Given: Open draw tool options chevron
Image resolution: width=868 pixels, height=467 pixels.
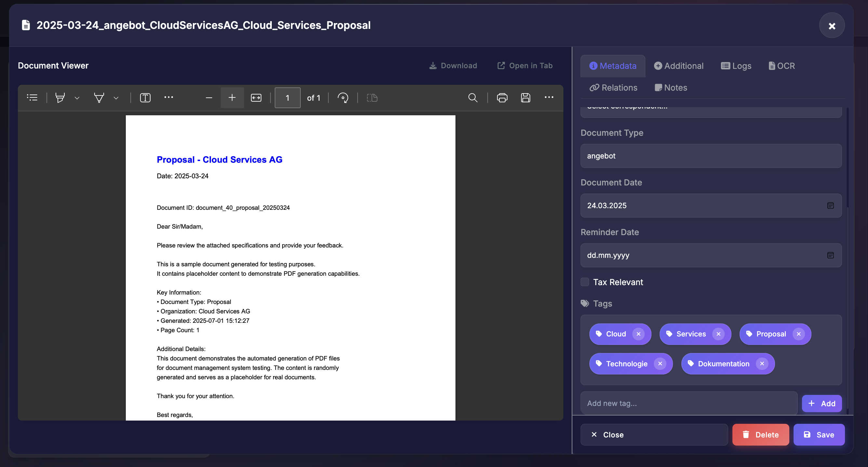Looking at the screenshot, I should pos(116,98).
